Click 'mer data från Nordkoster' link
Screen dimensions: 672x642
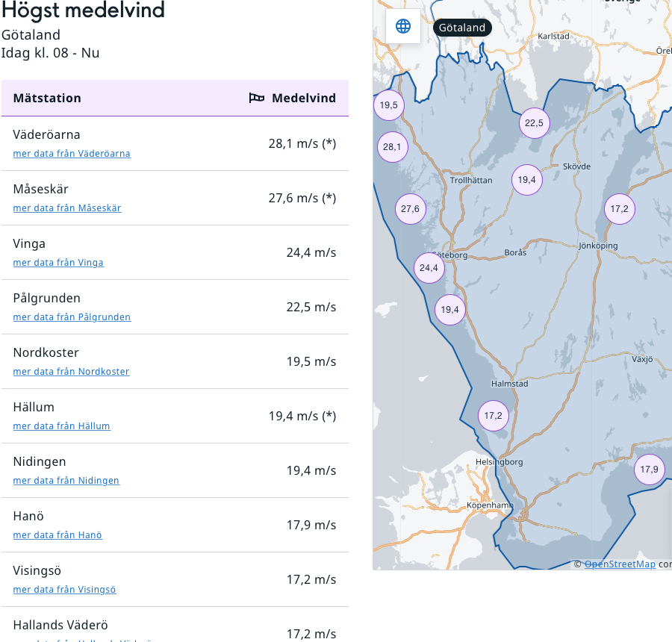[71, 372]
